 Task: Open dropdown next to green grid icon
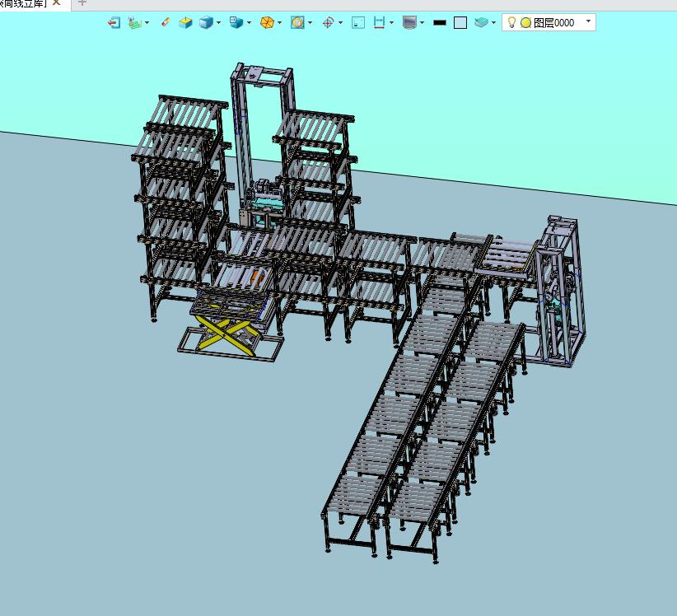coord(147,22)
